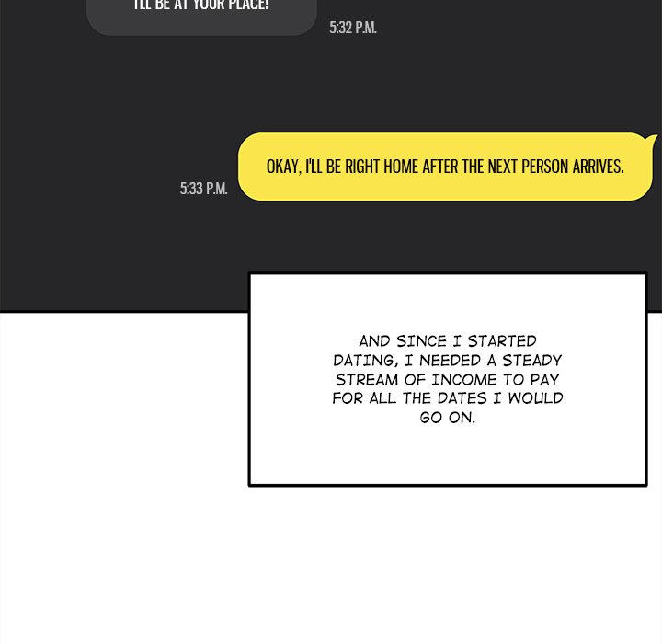Click the "DATING, I NEEDED A STEADY" line
662x644 pixels.
[448, 360]
